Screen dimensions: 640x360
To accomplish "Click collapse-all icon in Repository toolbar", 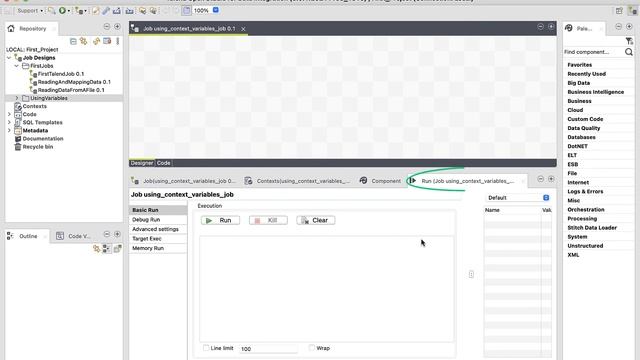I will (73, 41).
